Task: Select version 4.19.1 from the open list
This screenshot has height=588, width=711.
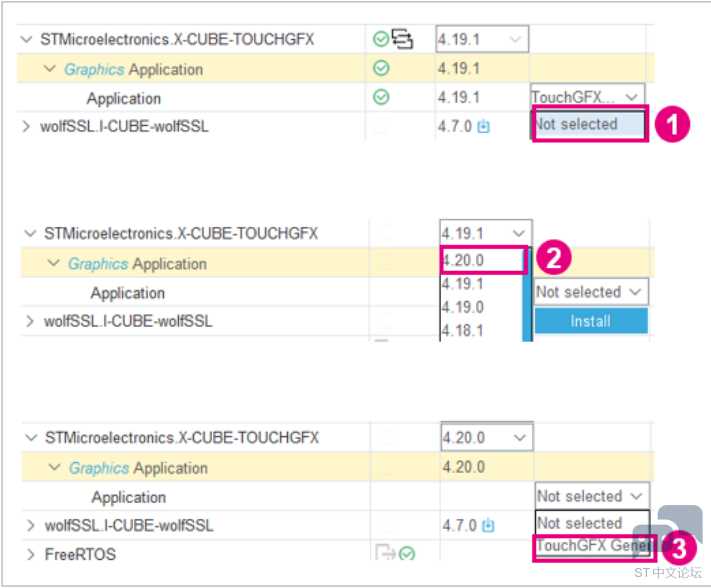Action: [482, 284]
